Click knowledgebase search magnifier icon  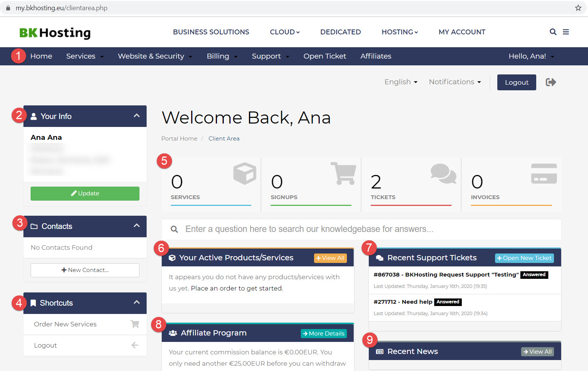(x=174, y=229)
